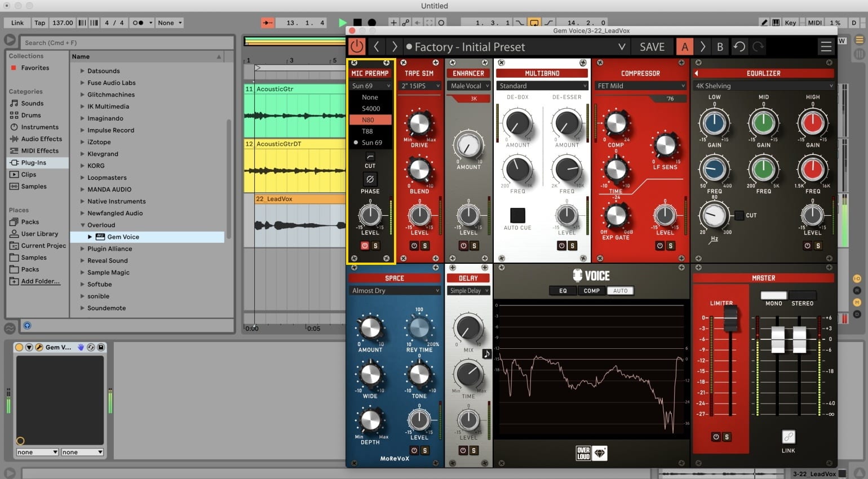This screenshot has width=868, height=479.
Task: Select S4000 in Mic Preamp list
Action: click(370, 108)
